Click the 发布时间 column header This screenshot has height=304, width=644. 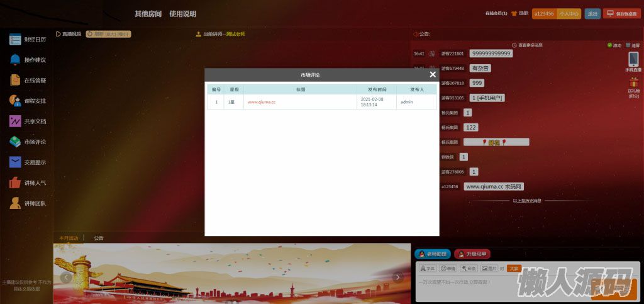tap(377, 89)
